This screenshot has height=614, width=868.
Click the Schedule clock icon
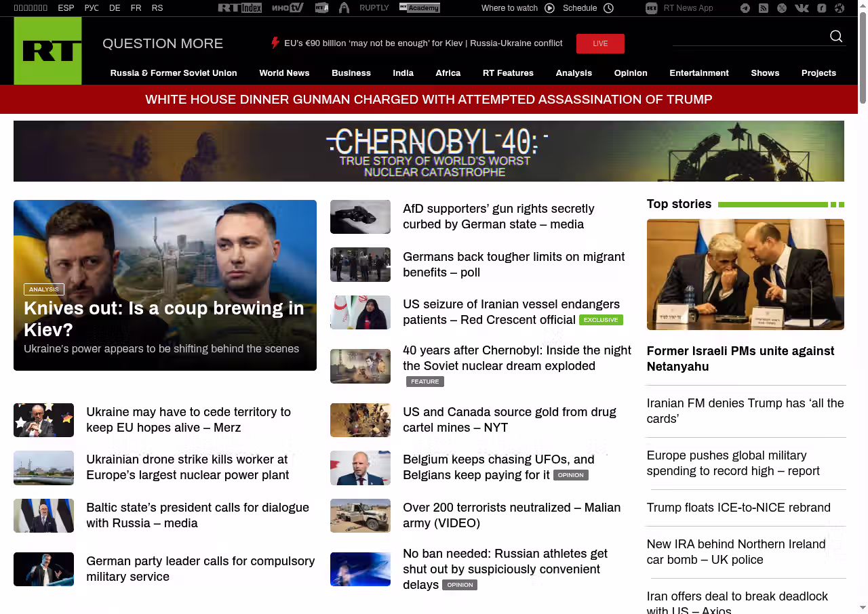[608, 8]
